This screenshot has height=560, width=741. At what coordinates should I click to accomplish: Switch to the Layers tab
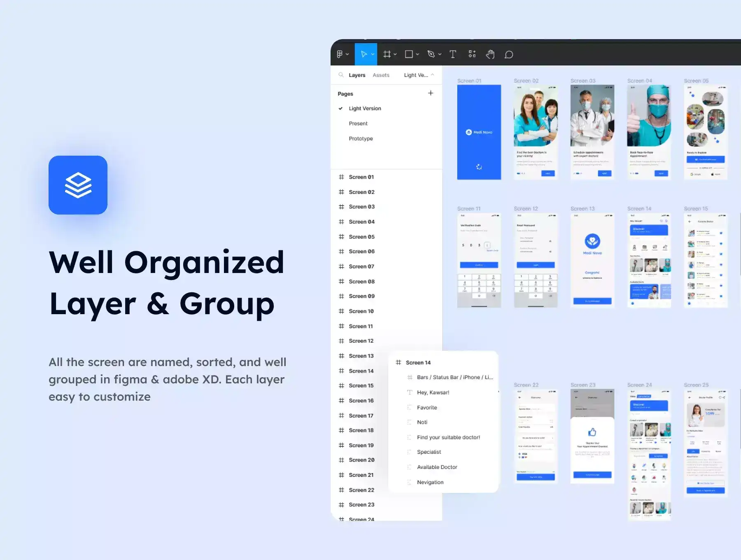click(x=357, y=75)
